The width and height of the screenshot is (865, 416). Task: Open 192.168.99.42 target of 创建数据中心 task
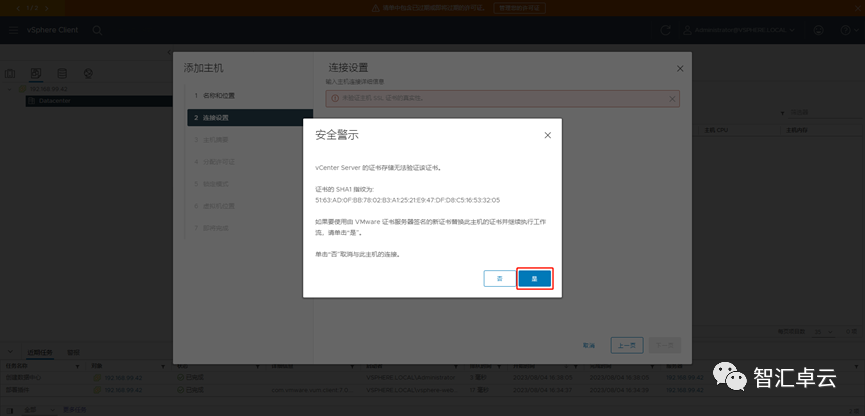pyautogui.click(x=123, y=378)
